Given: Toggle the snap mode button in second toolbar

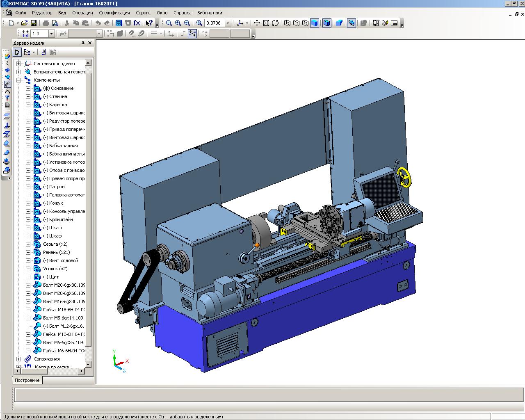Looking at the screenshot, I should [x=192, y=34].
